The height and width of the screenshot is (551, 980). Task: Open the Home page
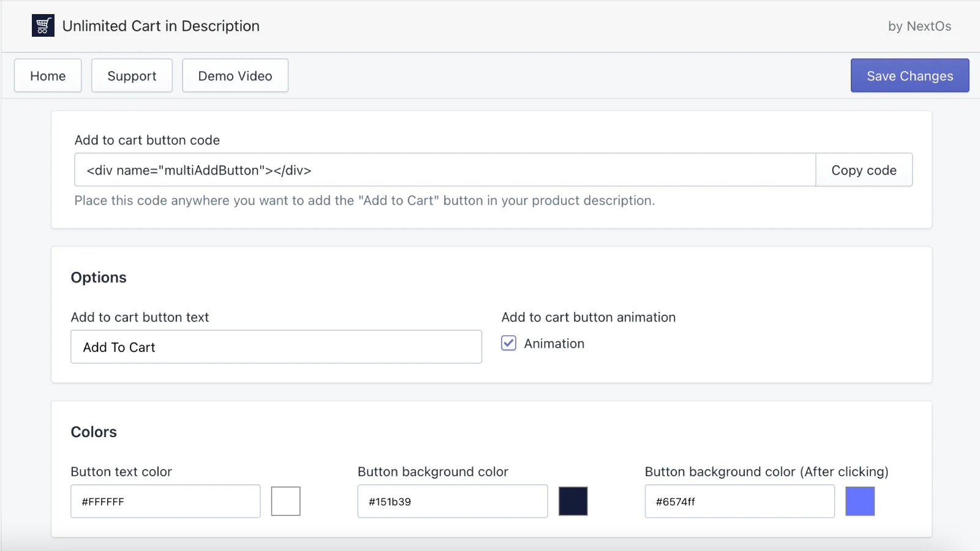pos(48,76)
